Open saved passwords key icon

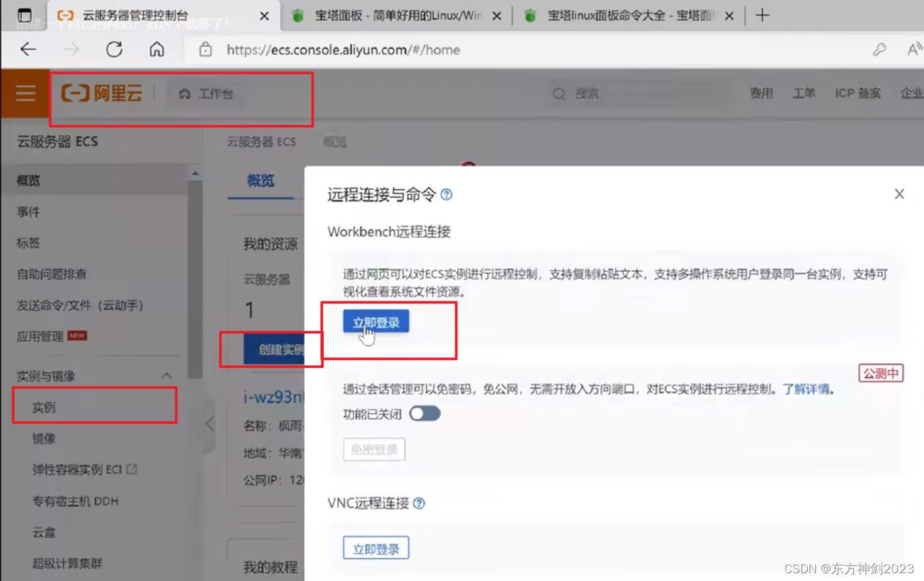tap(879, 49)
